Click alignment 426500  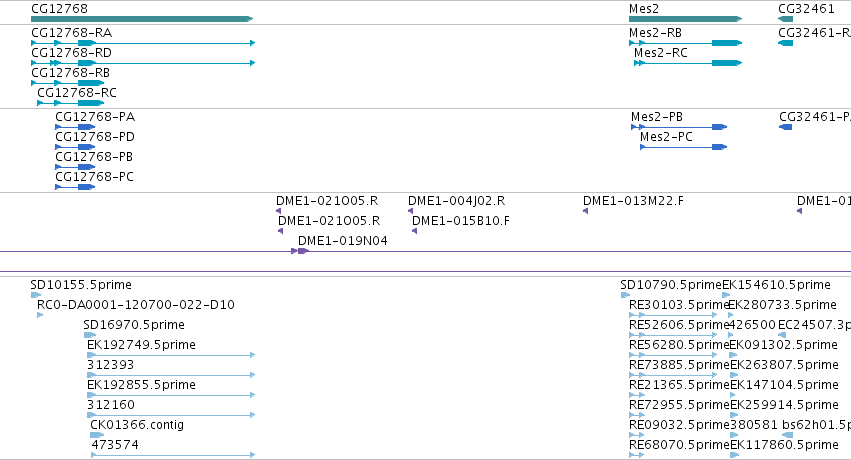[731, 335]
